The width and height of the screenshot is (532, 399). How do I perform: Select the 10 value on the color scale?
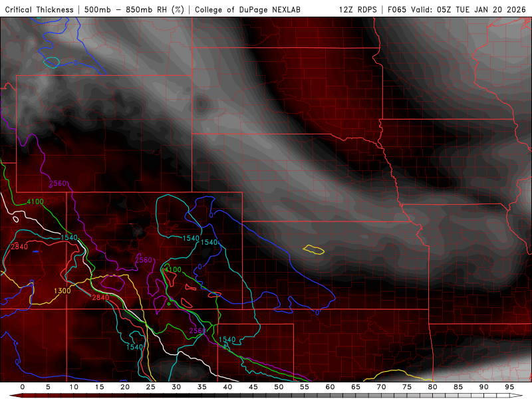tap(74, 387)
